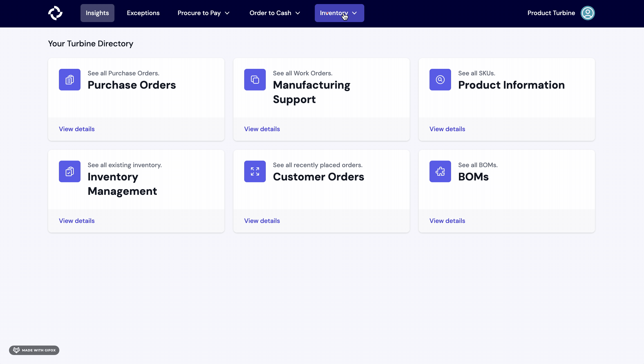Expand the Procure to Pay dropdown
The image size is (644, 364).
(x=203, y=13)
